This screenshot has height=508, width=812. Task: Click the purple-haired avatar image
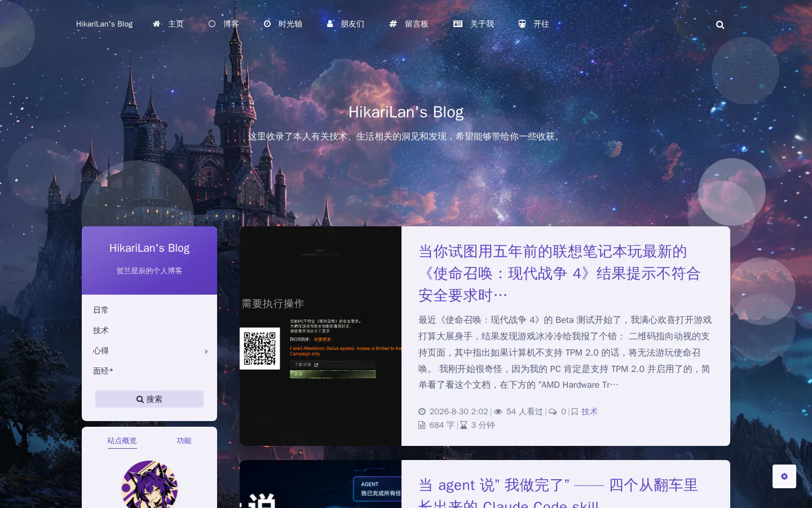pos(149,484)
